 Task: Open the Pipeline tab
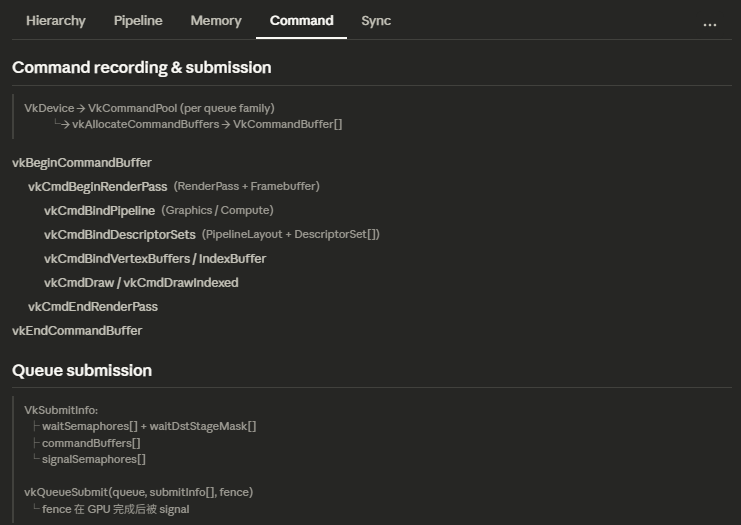pos(138,21)
